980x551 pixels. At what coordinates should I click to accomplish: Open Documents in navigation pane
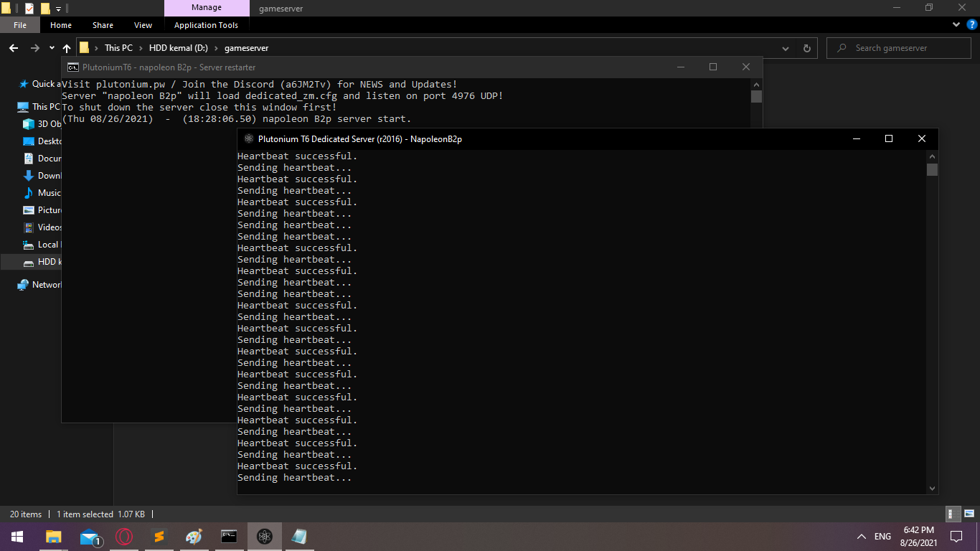(x=42, y=158)
